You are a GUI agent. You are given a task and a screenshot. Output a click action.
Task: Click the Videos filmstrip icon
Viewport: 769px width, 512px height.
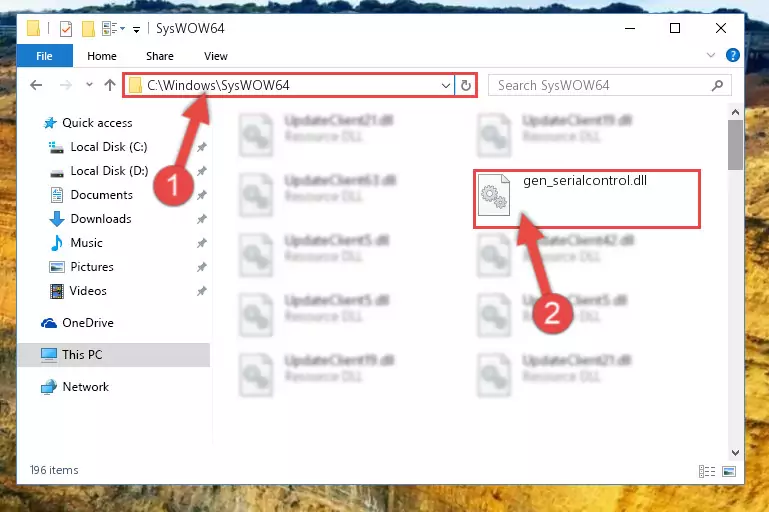point(57,291)
